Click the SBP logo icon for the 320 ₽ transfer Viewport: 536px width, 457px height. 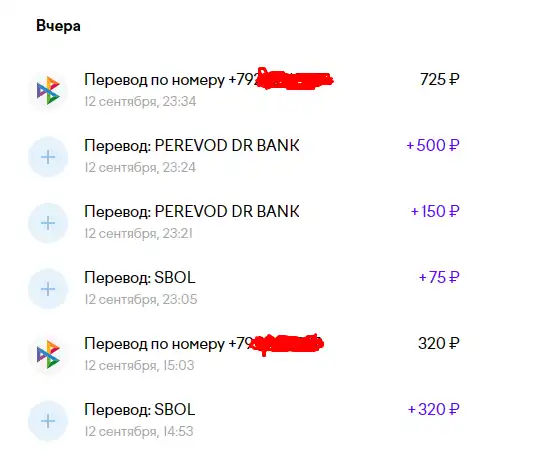coord(48,355)
